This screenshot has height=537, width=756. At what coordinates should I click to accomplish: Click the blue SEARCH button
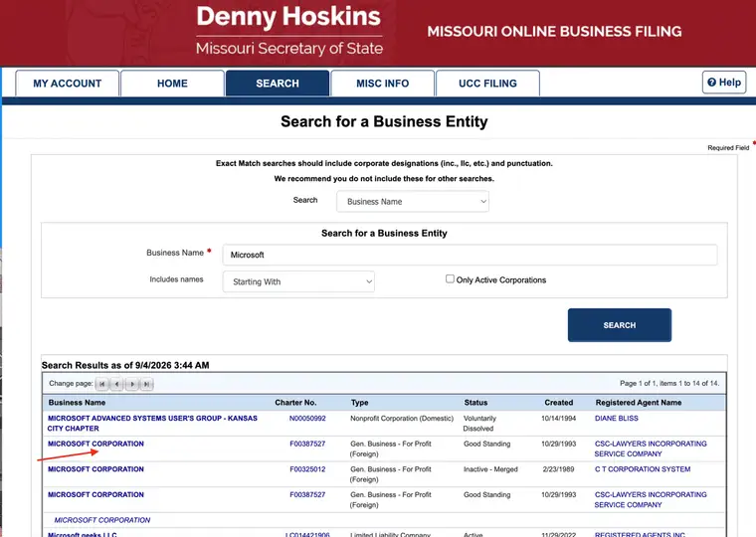point(620,325)
